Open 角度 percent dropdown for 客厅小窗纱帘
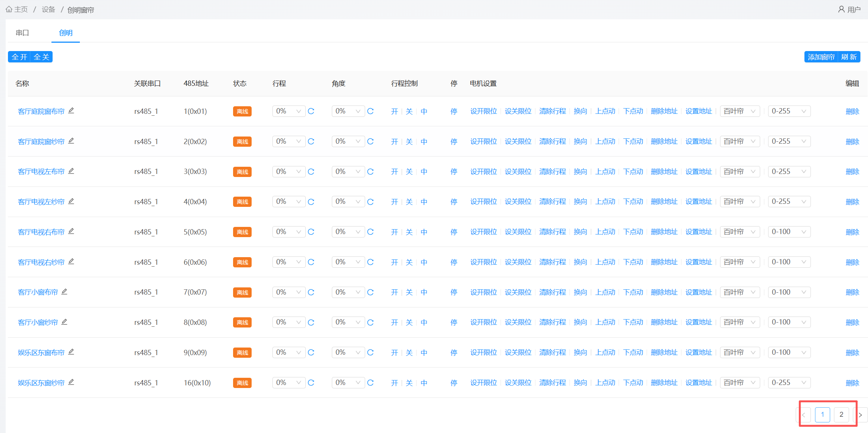Image resolution: width=868 pixels, height=433 pixels. pyautogui.click(x=348, y=322)
